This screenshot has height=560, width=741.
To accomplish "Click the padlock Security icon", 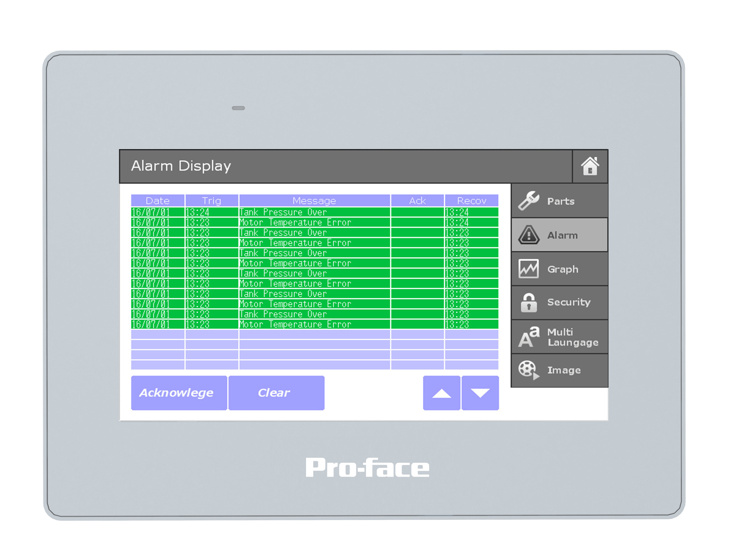I will (529, 303).
